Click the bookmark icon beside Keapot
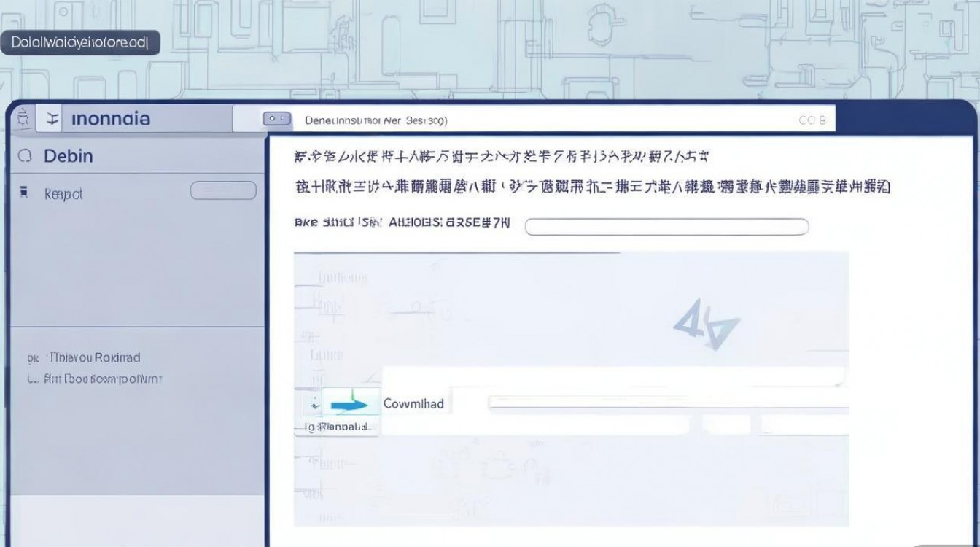The height and width of the screenshot is (547, 980). (24, 193)
